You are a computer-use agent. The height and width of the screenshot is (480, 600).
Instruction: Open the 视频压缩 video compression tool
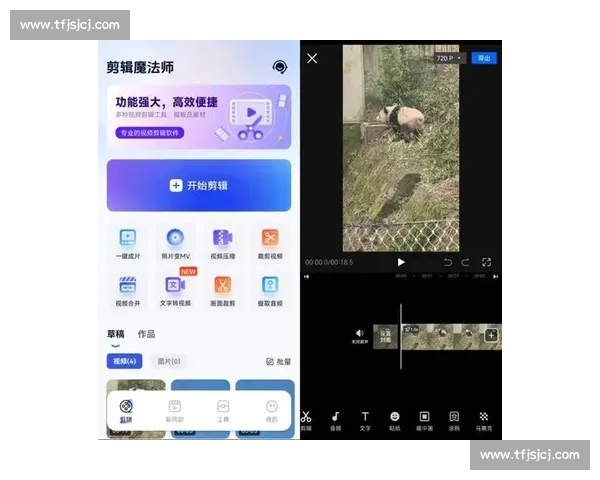point(223,244)
